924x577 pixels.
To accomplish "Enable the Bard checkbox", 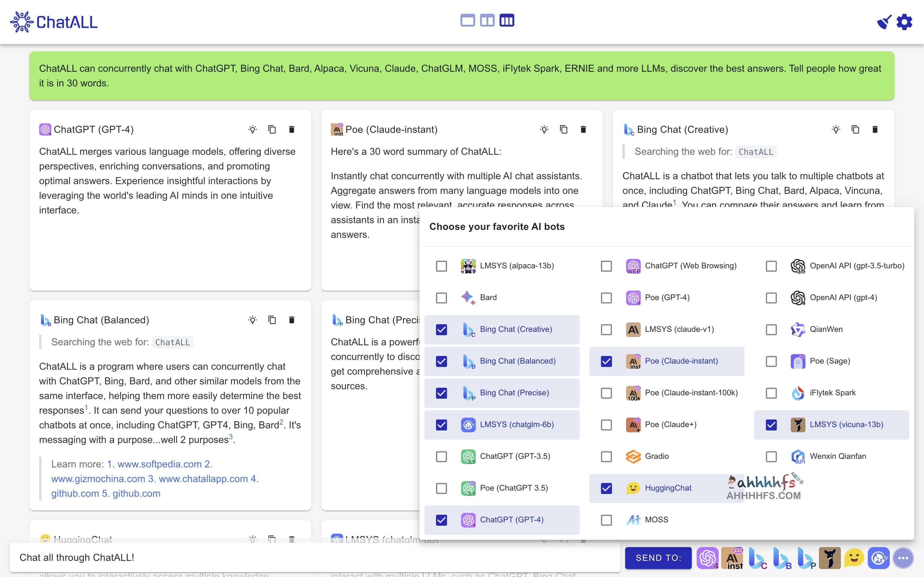I will point(442,298).
